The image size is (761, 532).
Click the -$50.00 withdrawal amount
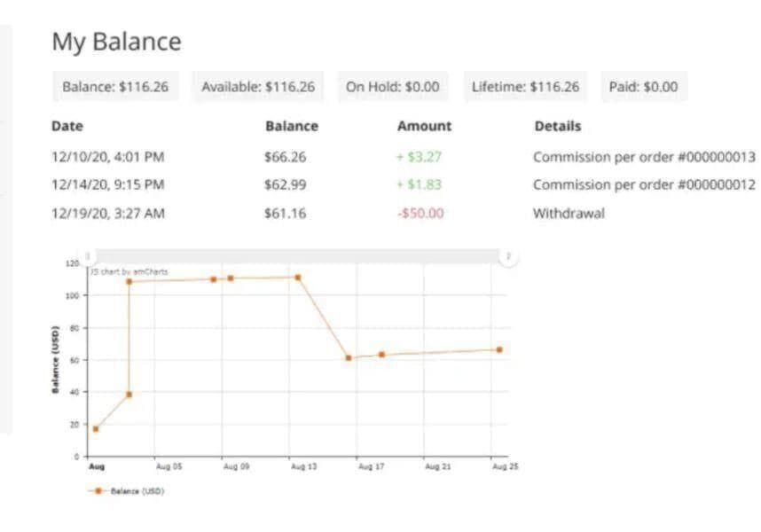pos(421,214)
